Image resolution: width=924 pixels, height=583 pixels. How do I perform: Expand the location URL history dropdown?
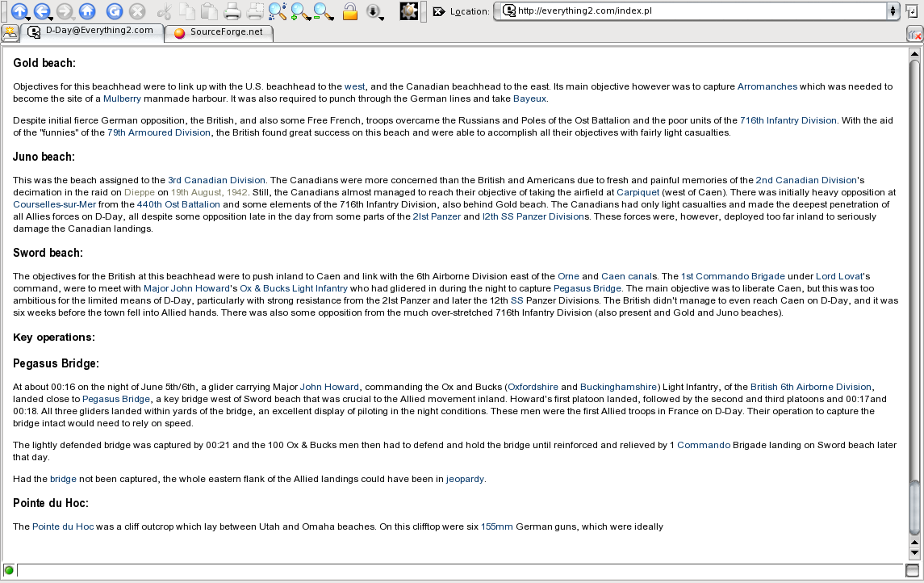click(893, 10)
